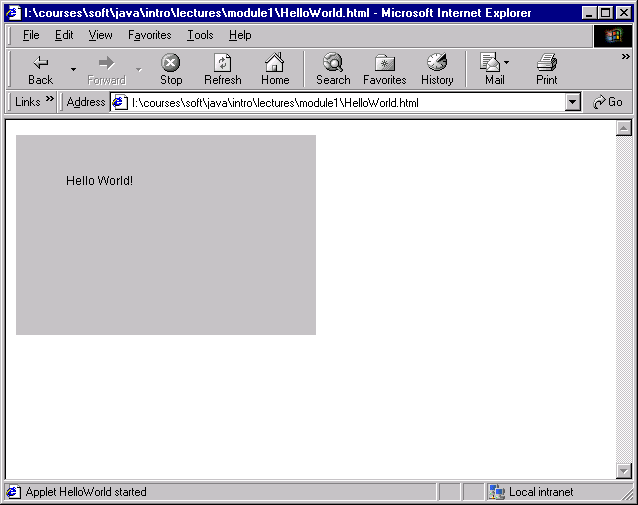Show the History pane
Screen dimensions: 638x505
tap(437, 69)
